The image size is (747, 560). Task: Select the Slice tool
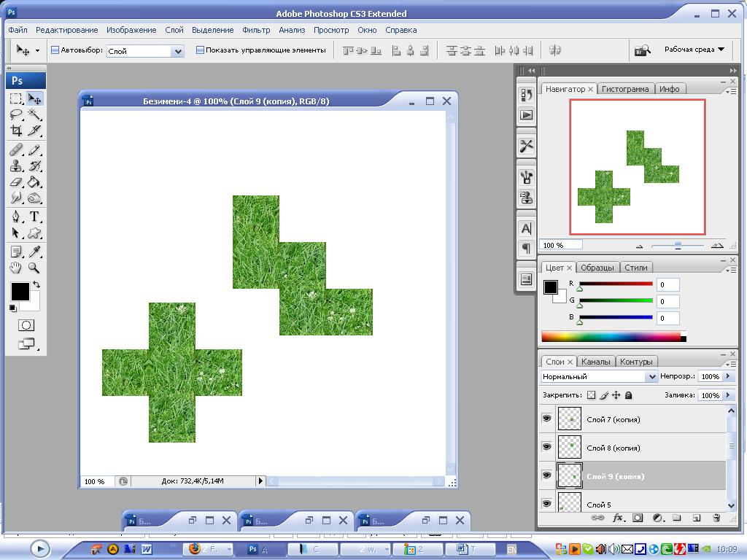34,131
